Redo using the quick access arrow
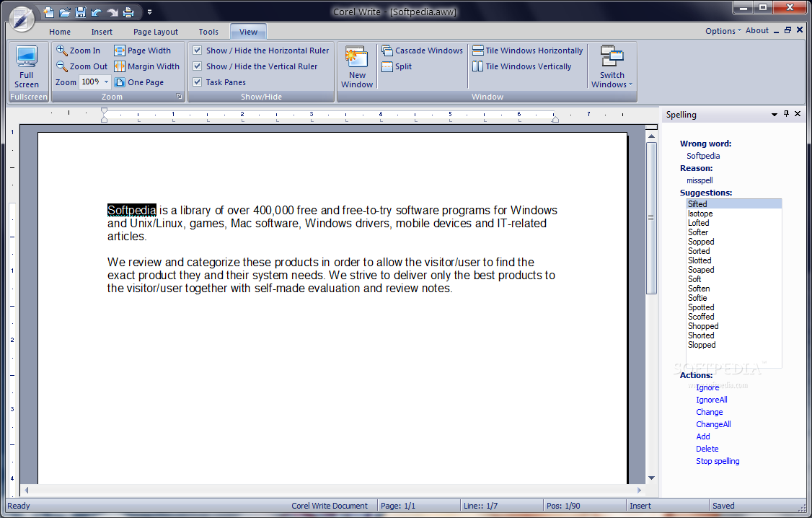Viewport: 812px width, 518px height. [x=112, y=12]
